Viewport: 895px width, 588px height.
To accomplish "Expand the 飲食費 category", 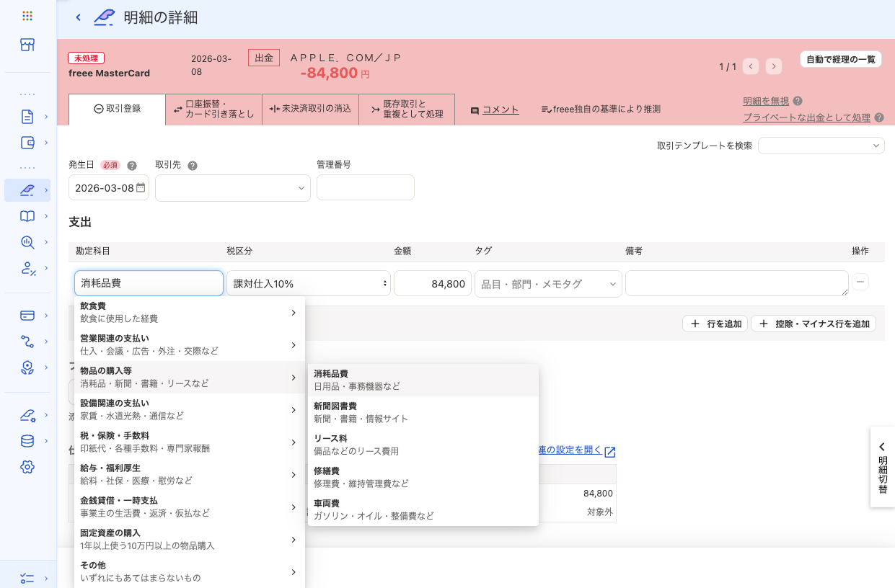I will tap(190, 312).
